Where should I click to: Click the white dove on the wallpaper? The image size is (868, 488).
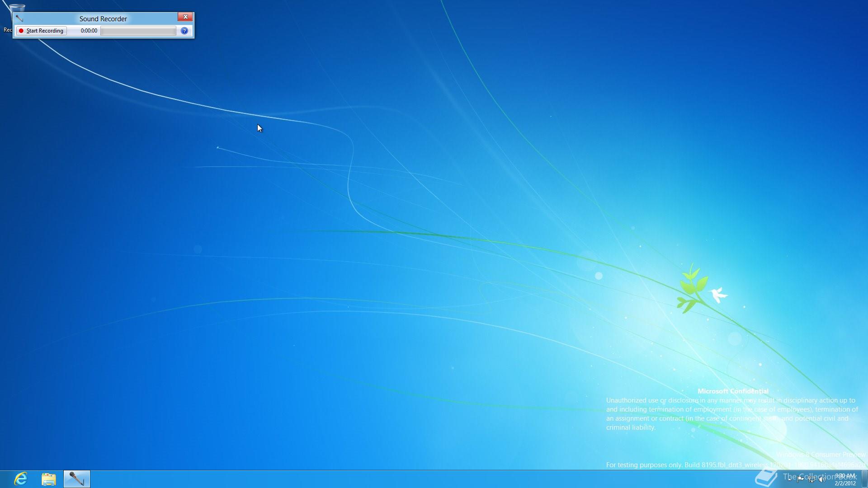717,294
